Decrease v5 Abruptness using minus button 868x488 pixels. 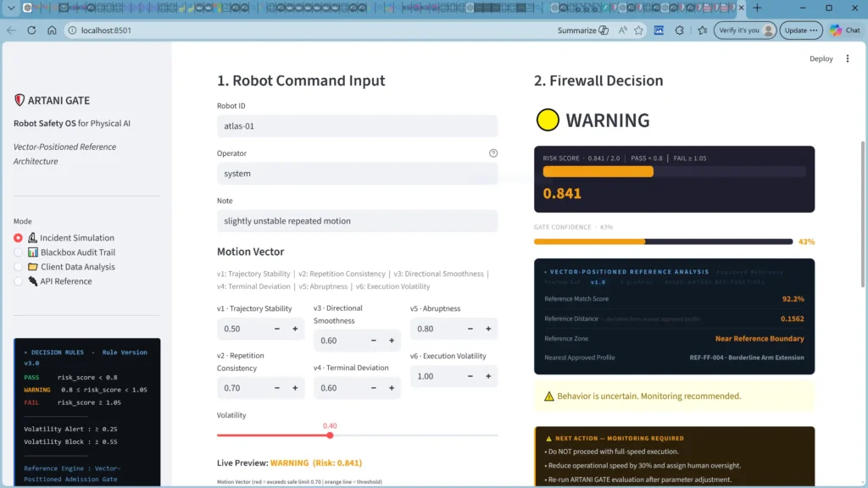[x=469, y=329]
